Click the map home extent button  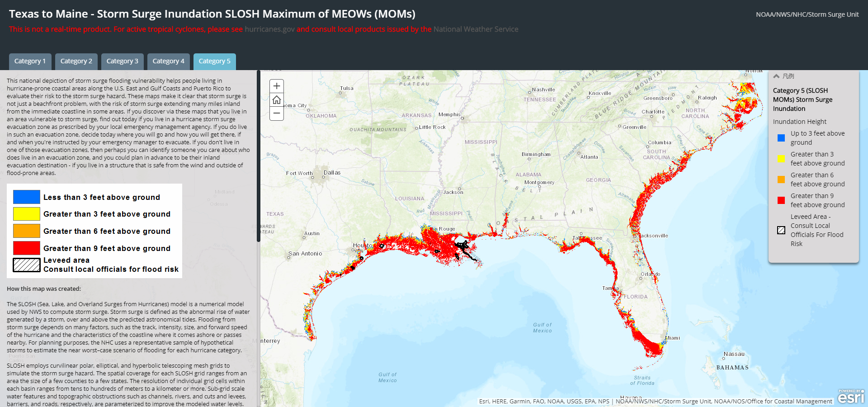coord(277,99)
